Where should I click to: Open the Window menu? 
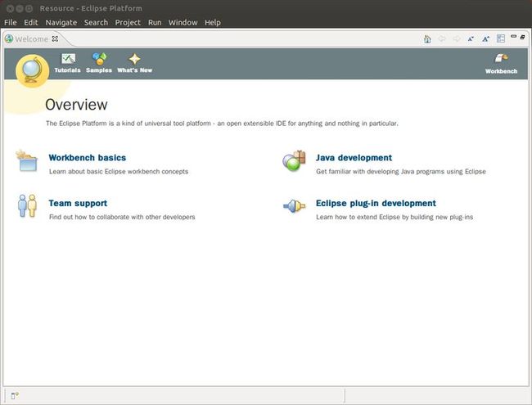tap(183, 22)
